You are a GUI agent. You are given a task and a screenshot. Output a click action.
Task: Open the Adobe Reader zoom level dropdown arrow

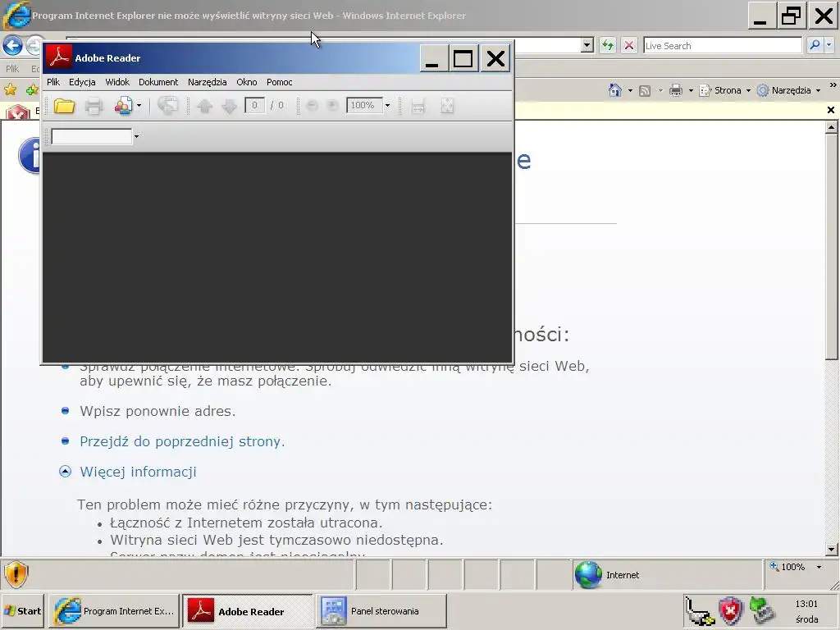pyautogui.click(x=387, y=106)
